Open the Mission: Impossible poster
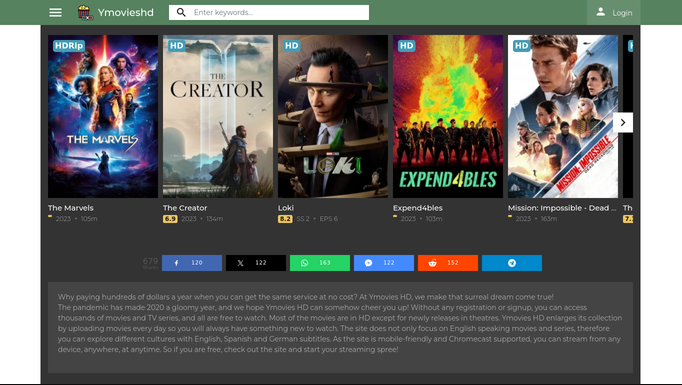The width and height of the screenshot is (682, 385). pyautogui.click(x=563, y=117)
